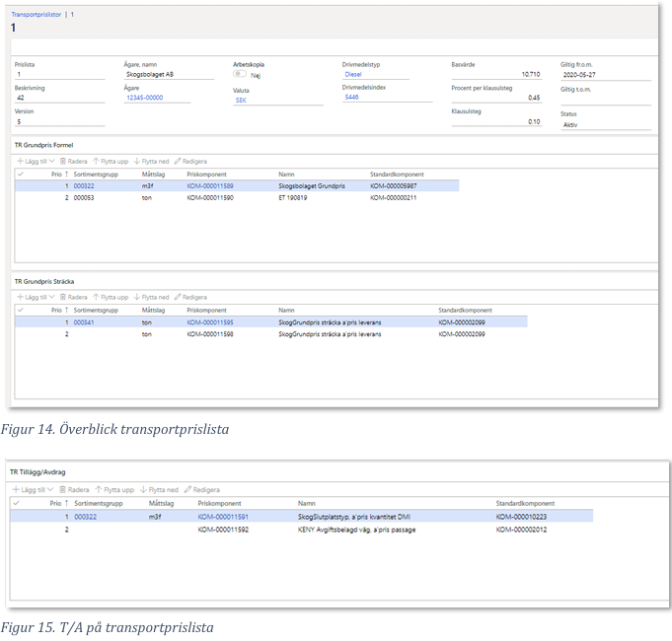
Task: Click Flytta ned arrow in TR Grundpris Sträcka
Action: [137, 297]
